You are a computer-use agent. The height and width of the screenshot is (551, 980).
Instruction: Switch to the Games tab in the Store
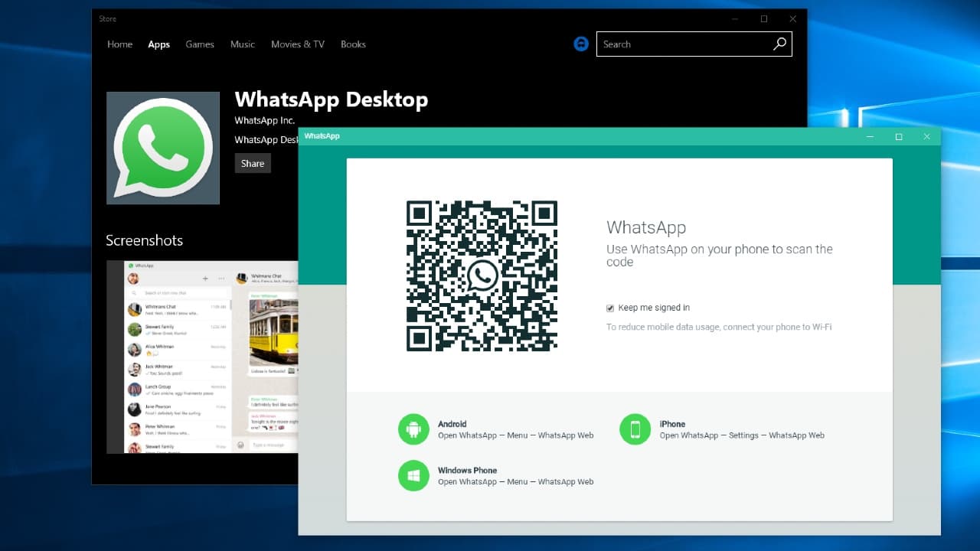tap(200, 44)
